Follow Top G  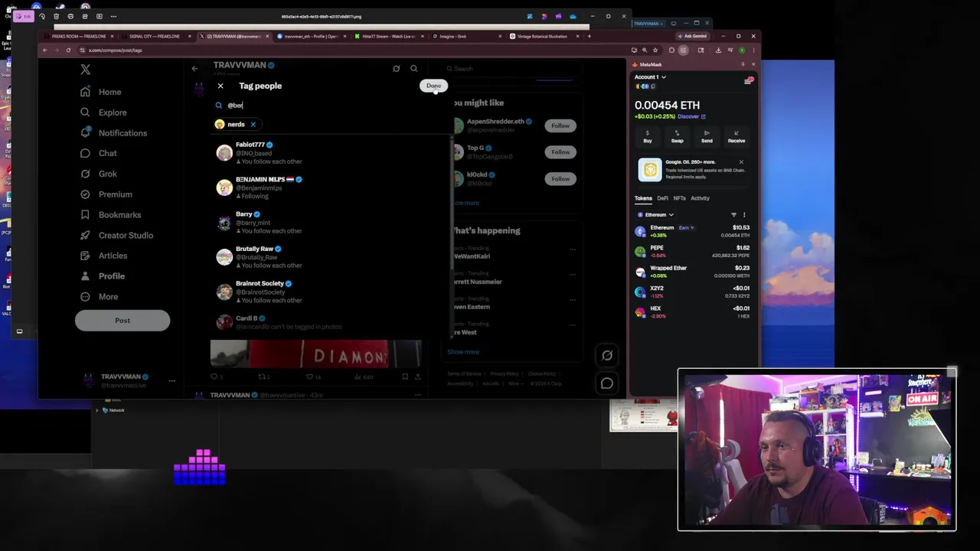point(560,152)
